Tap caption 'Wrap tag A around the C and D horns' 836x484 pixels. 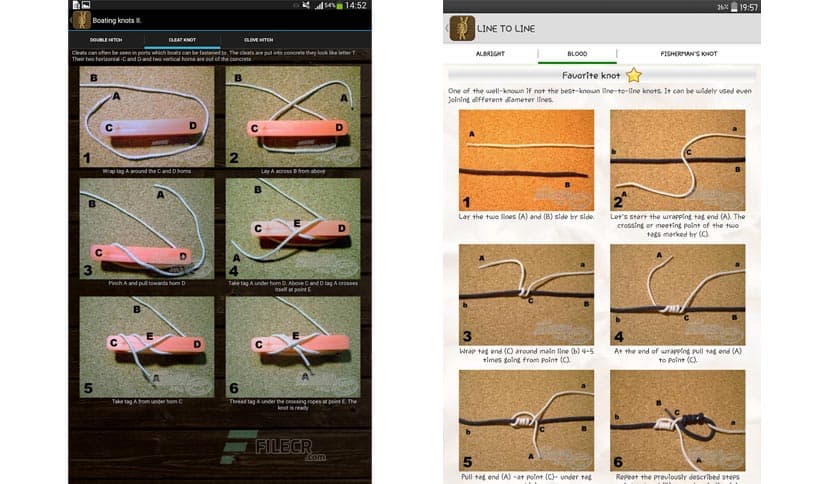[147, 171]
